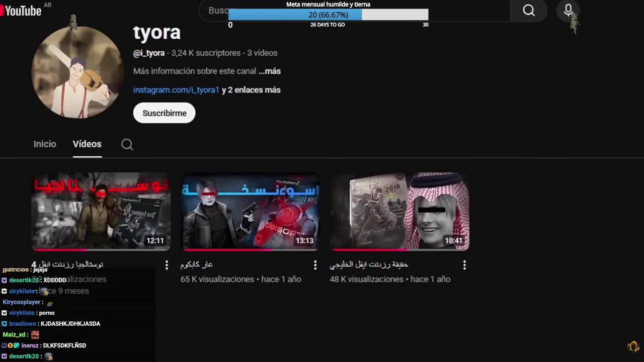Click the tyora channel name heading
The width and height of the screenshot is (644, 362).
(x=156, y=32)
